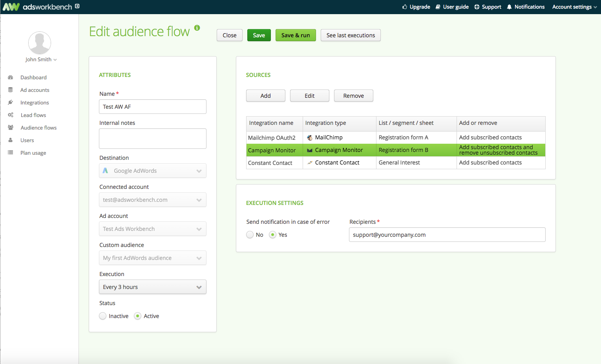Set Status to Inactive
Image resolution: width=601 pixels, height=364 pixels.
click(103, 316)
